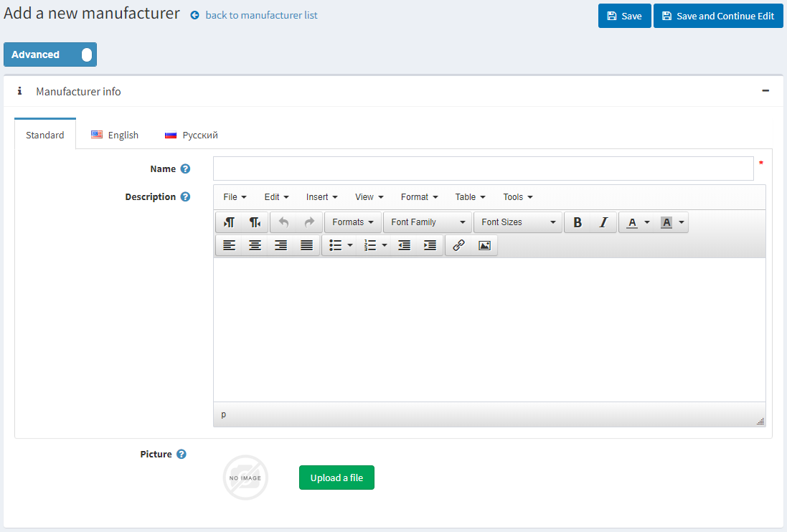Image resolution: width=787 pixels, height=532 pixels.
Task: Switch to the English language tab
Action: (x=115, y=135)
